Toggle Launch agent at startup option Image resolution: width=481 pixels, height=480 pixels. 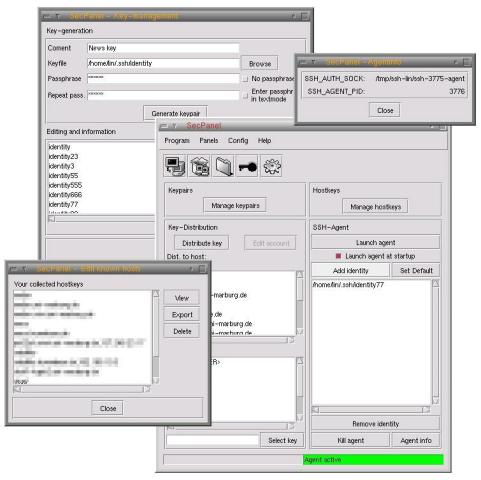(338, 256)
